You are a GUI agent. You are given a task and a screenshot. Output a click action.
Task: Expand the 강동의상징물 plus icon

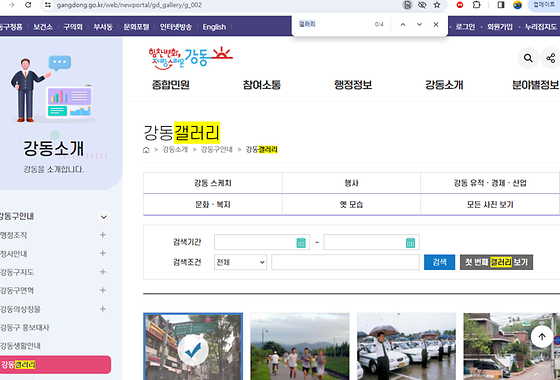pos(103,309)
